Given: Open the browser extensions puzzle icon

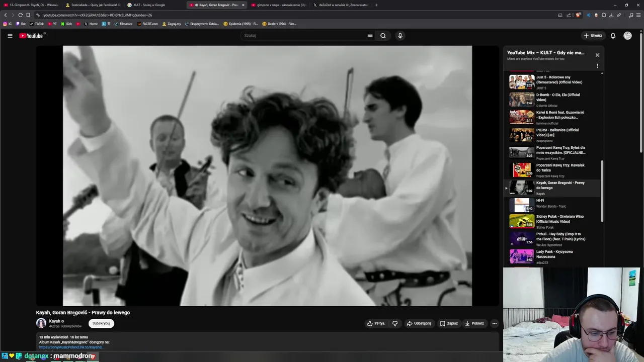Looking at the screenshot, I should point(604,15).
